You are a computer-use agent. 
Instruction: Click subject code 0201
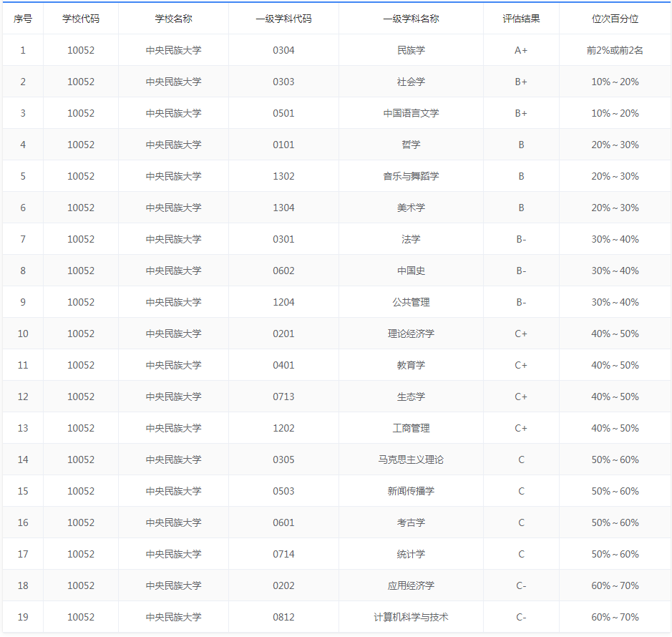(283, 334)
